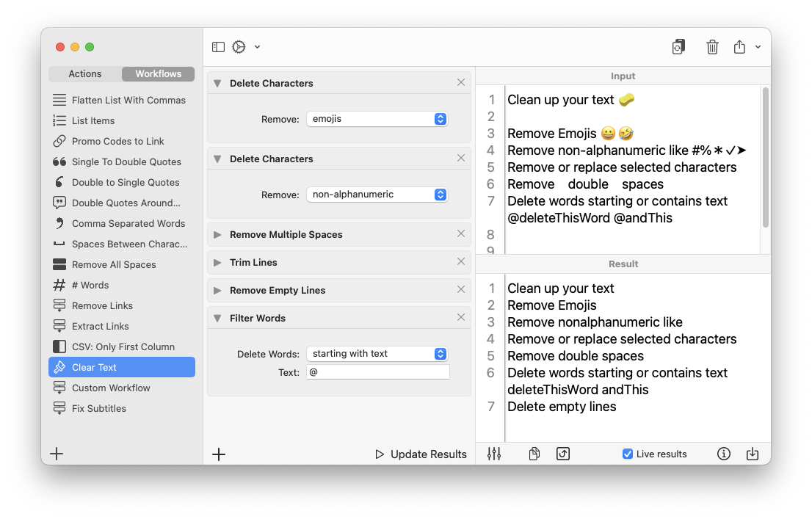Switch to the Workflows tab

point(159,74)
